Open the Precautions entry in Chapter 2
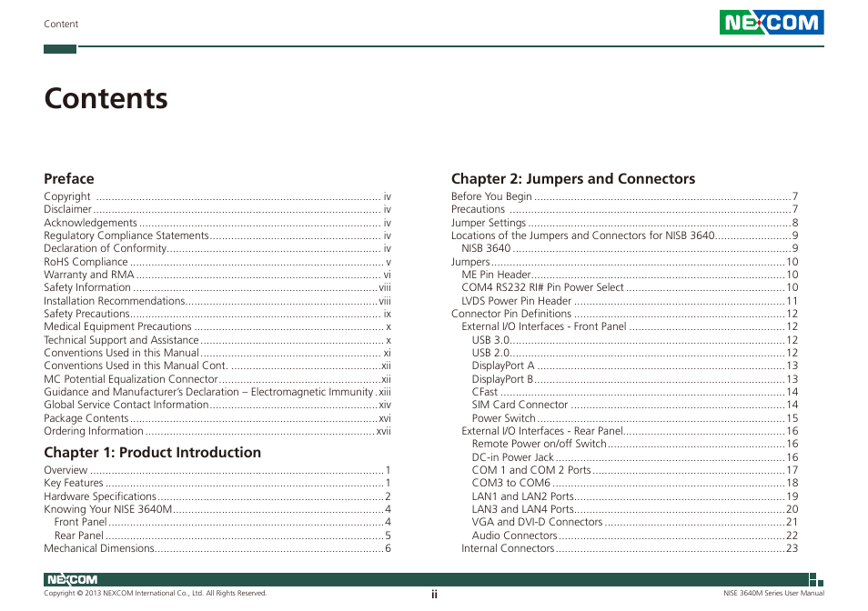Viewport: 868px width, 611px height. pyautogui.click(x=624, y=209)
